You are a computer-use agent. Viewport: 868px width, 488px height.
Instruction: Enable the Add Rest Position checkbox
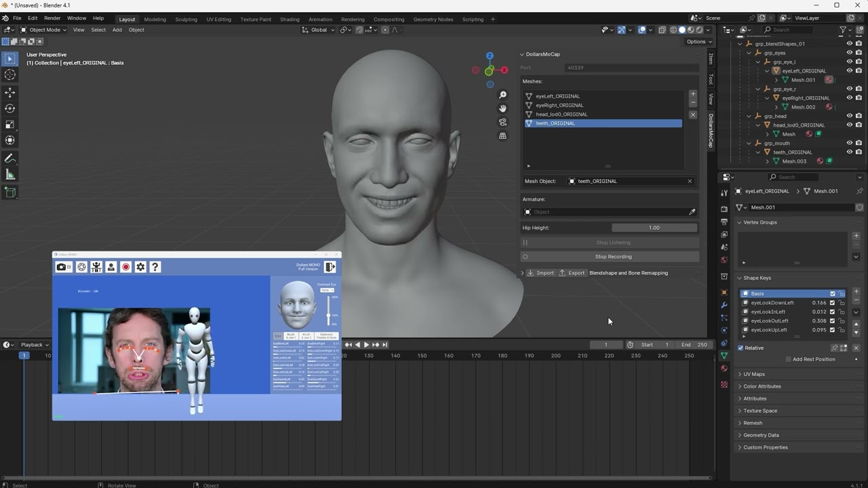tap(788, 359)
